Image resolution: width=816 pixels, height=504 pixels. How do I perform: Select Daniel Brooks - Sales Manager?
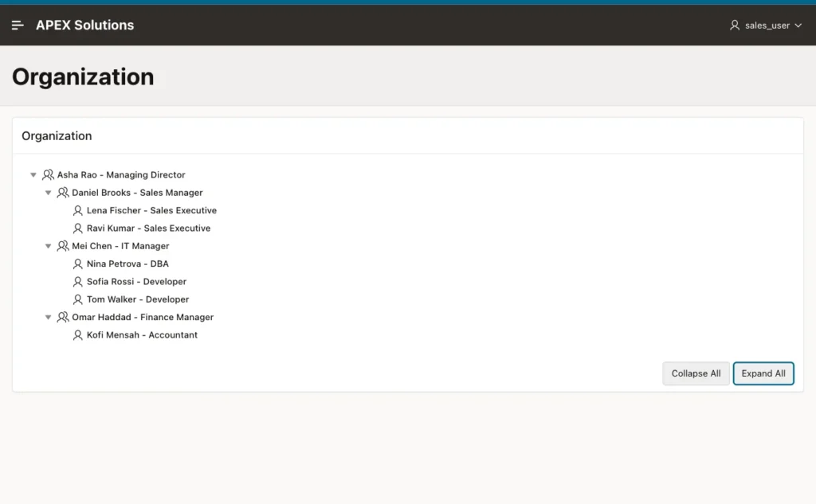137,193
